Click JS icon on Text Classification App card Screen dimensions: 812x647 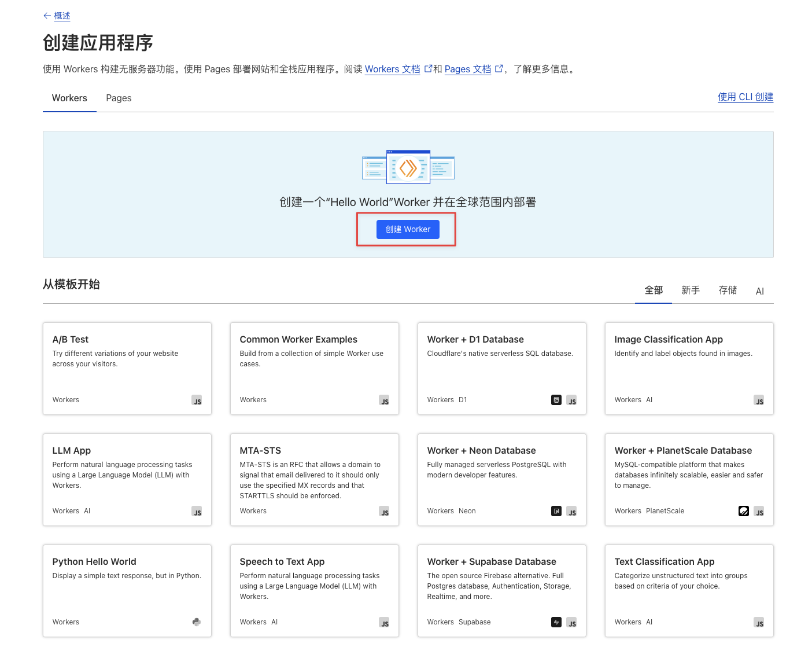point(759,622)
